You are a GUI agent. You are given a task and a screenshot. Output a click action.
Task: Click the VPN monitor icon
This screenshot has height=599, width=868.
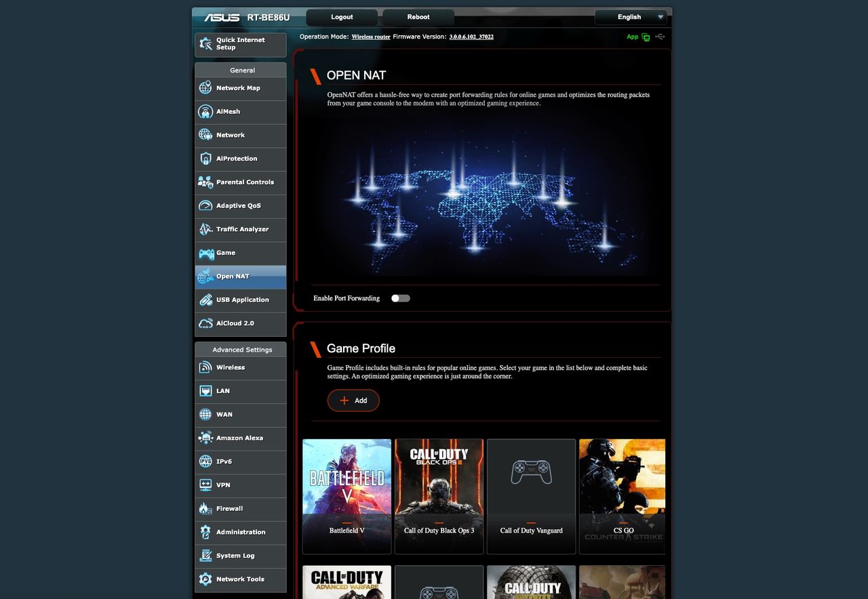point(205,485)
